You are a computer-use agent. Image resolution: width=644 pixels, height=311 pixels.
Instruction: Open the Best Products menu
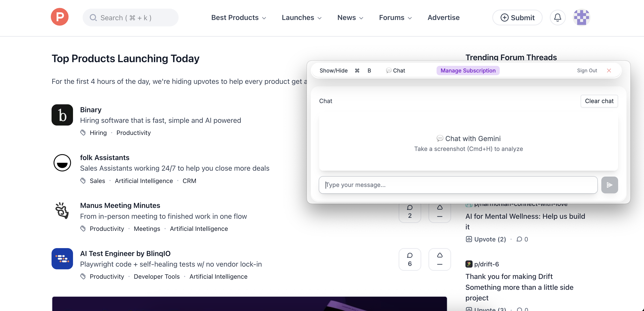(238, 18)
